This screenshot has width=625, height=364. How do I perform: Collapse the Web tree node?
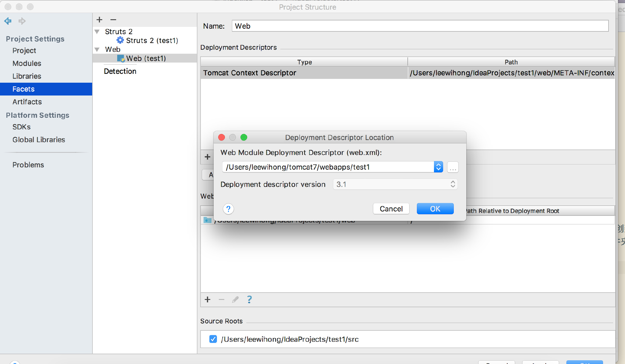(x=97, y=49)
